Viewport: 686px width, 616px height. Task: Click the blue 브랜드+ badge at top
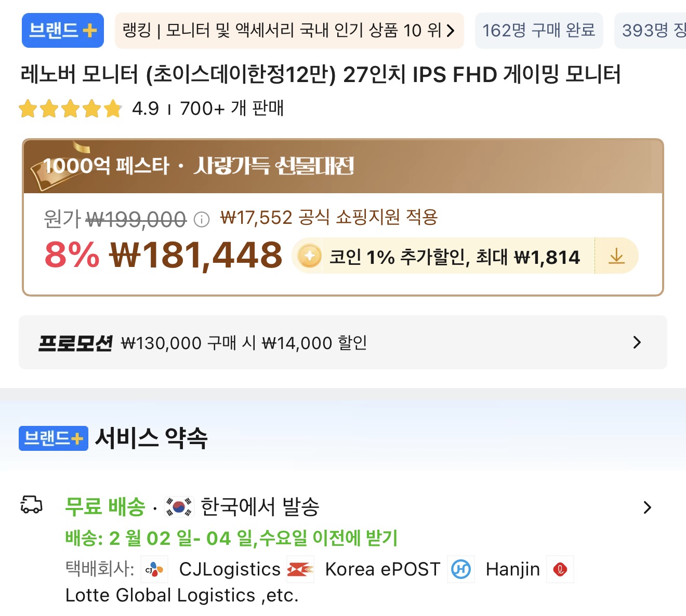[x=62, y=31]
